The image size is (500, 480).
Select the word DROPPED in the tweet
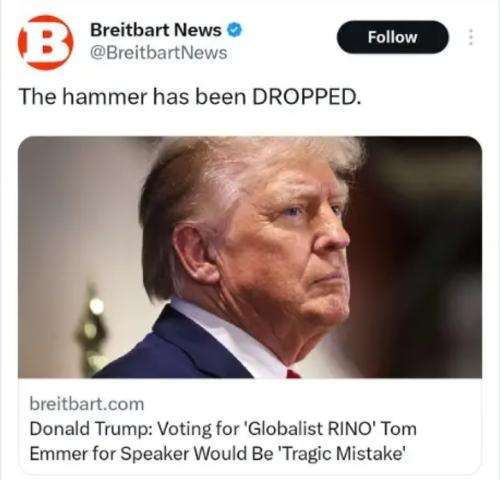[306, 97]
